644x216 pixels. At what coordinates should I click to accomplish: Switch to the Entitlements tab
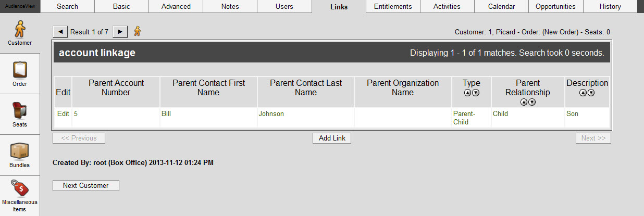[x=393, y=6]
